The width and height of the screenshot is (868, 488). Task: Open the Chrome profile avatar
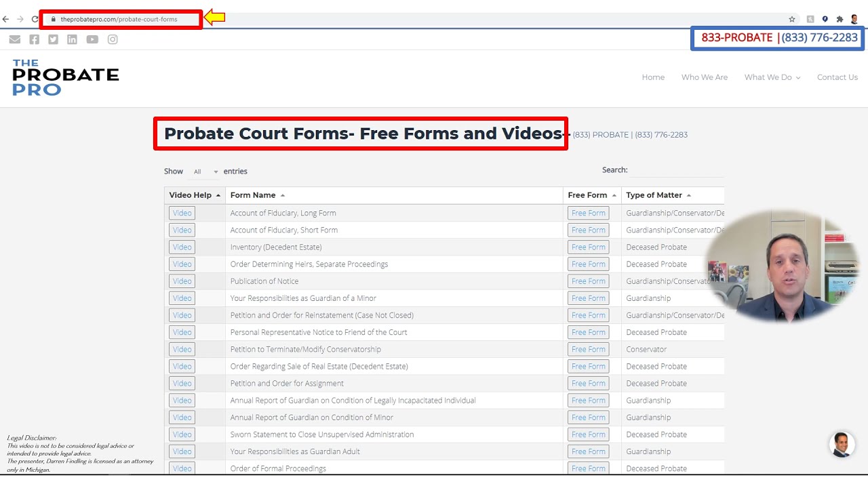point(854,19)
